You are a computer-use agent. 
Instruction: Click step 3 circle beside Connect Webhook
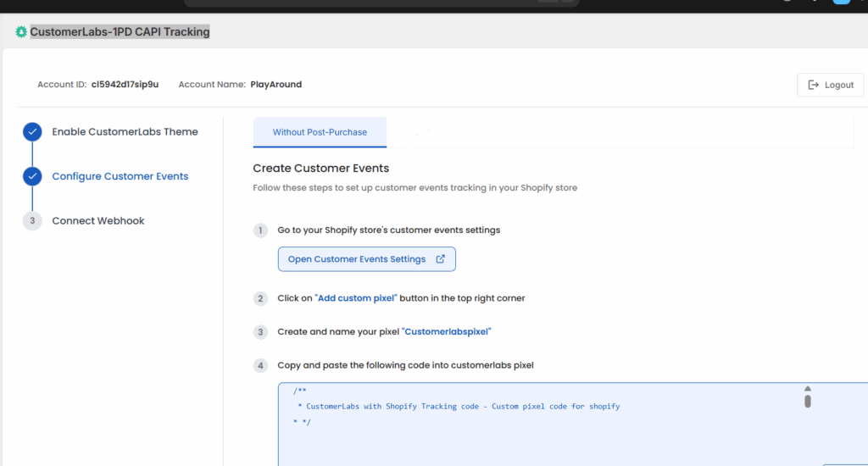[x=32, y=221]
